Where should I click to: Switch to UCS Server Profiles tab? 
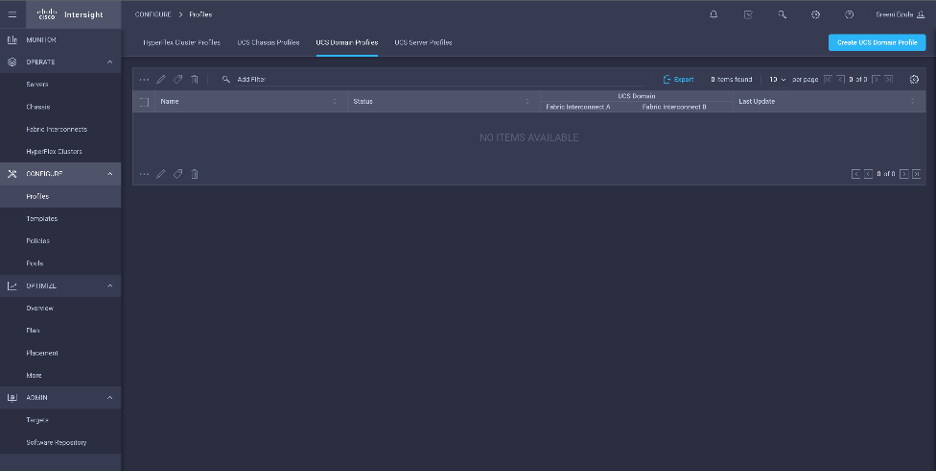[x=423, y=42]
